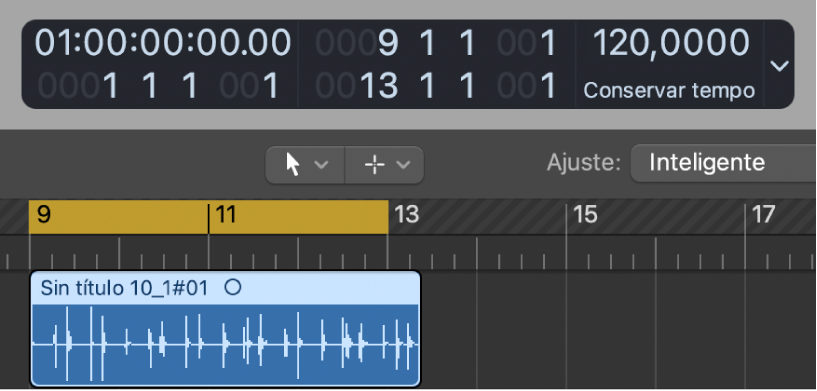Click bar 17 in the ruler
The image size is (817, 391).
pyautogui.click(x=764, y=215)
